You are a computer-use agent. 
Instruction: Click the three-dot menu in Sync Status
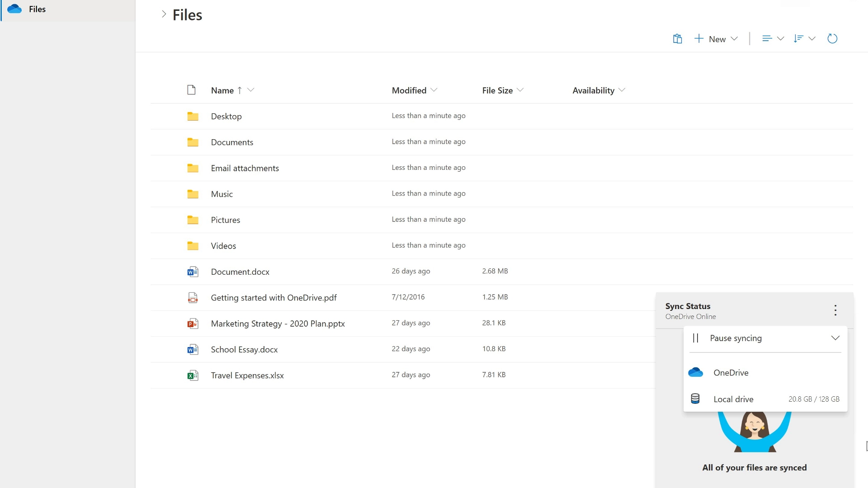click(835, 310)
